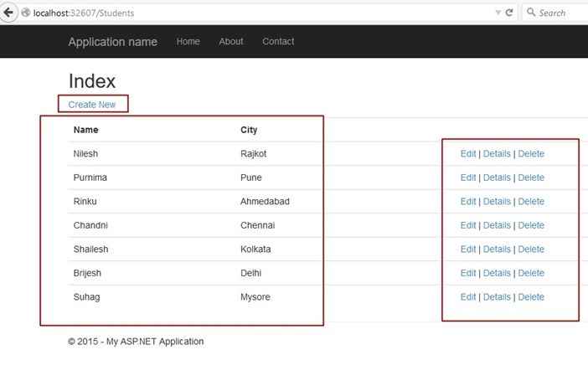The height and width of the screenshot is (391, 588).
Task: Select the city cell Ahmedabad
Action: tap(265, 202)
